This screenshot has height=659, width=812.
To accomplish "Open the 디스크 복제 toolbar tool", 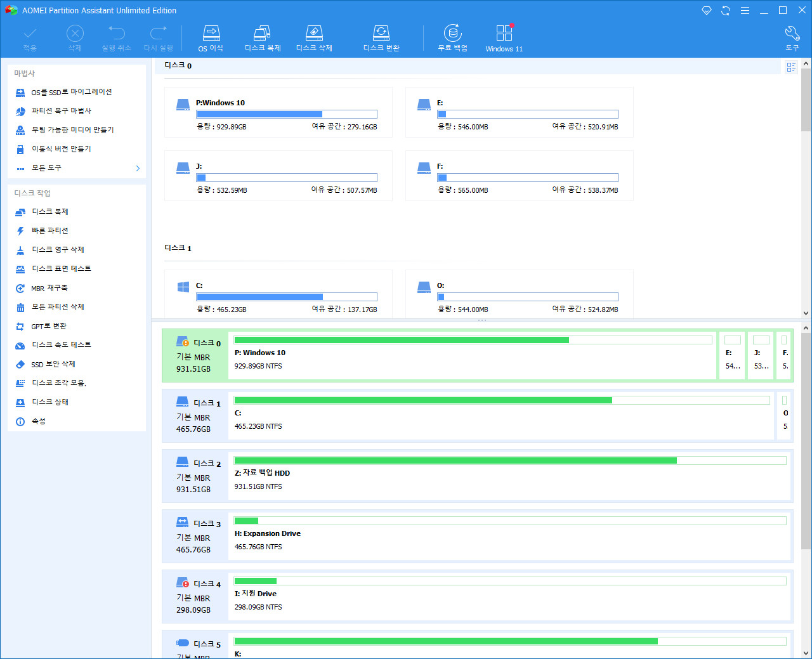I will pyautogui.click(x=263, y=38).
